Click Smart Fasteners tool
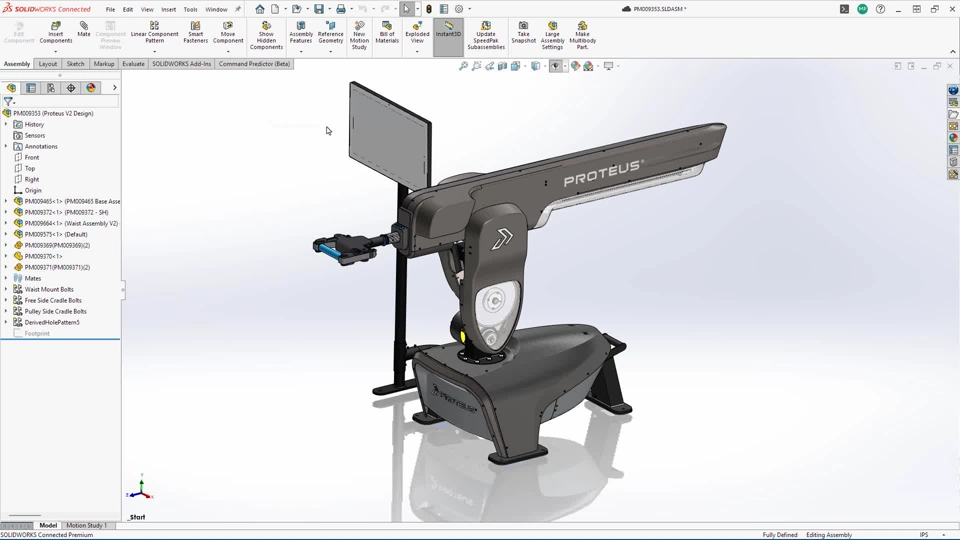Viewport: 960px width, 540px height. pyautogui.click(x=195, y=32)
